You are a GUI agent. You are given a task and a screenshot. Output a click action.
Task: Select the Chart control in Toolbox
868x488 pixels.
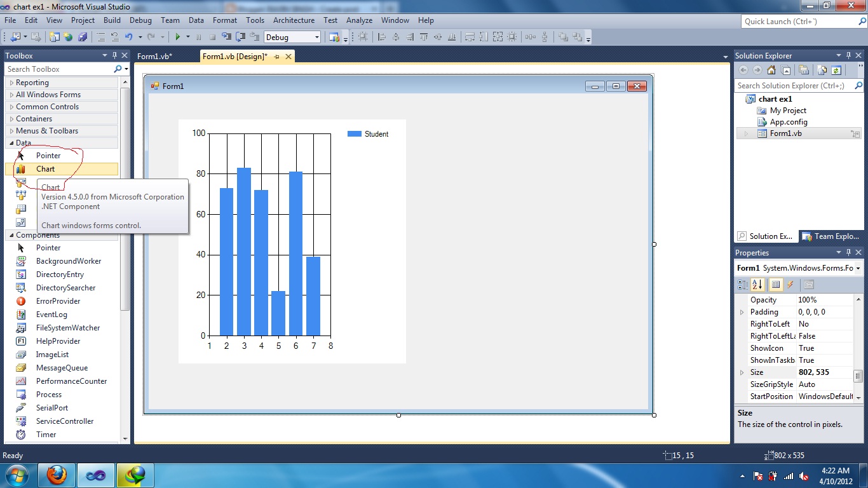tap(62, 169)
